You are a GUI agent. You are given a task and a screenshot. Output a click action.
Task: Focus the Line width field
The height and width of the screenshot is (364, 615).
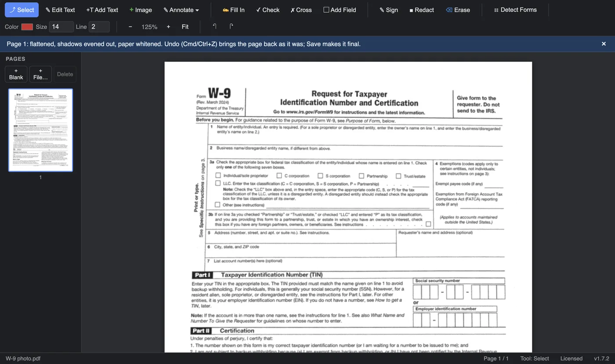(99, 27)
